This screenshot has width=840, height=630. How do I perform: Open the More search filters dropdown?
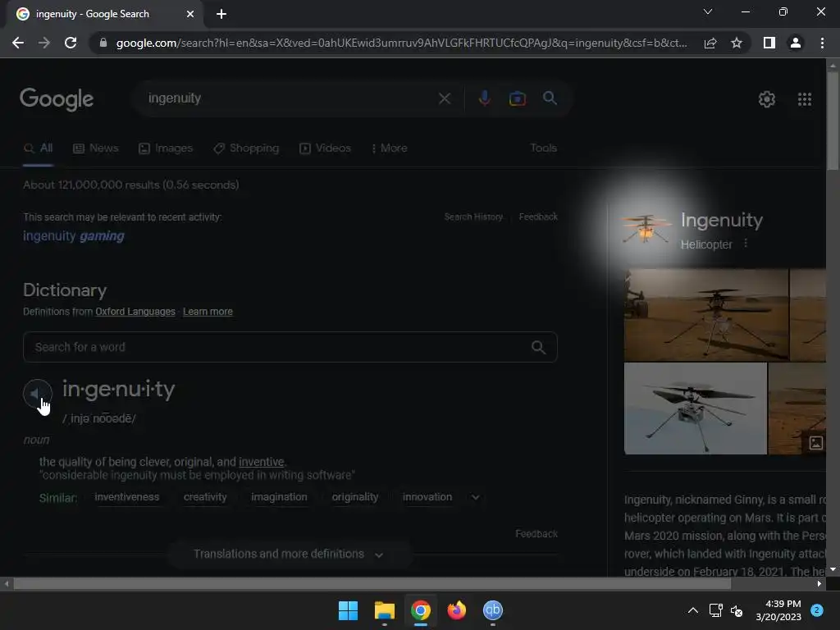point(390,148)
